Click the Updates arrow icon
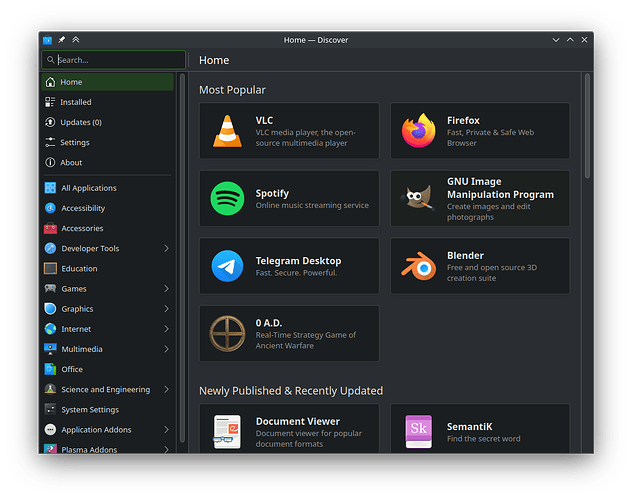Viewport: 633px width, 500px height. tap(50, 122)
